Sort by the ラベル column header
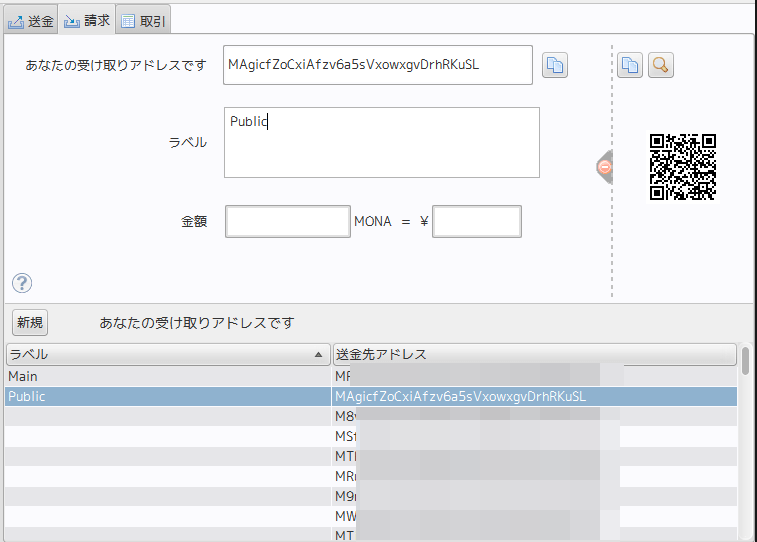Image resolution: width=757 pixels, height=542 pixels. [x=168, y=354]
